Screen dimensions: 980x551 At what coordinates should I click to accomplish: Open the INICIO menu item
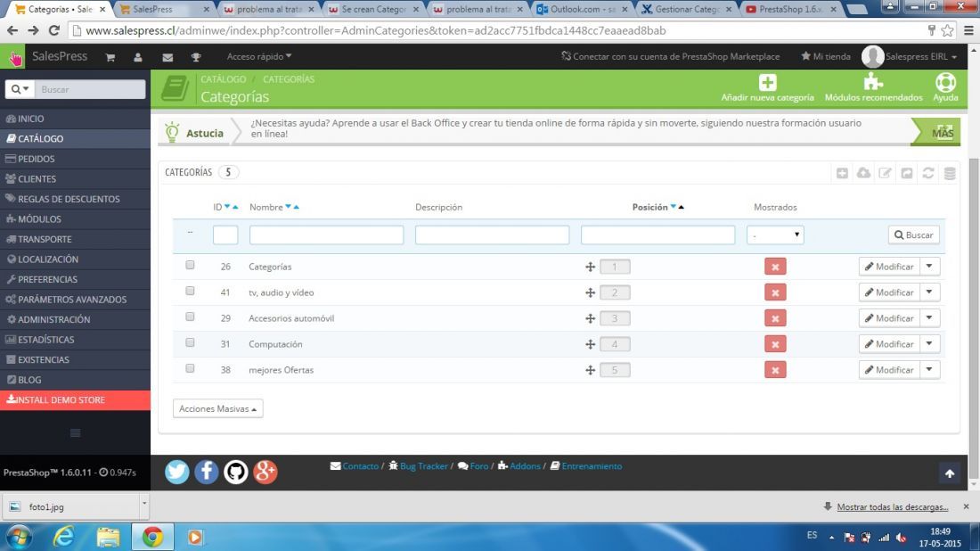(75, 119)
